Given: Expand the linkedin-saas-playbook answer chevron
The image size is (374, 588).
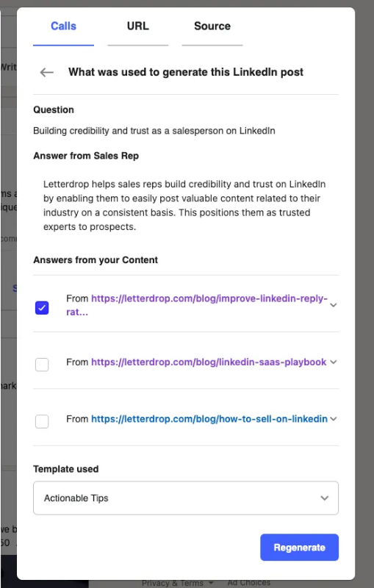Looking at the screenshot, I should pos(333,362).
